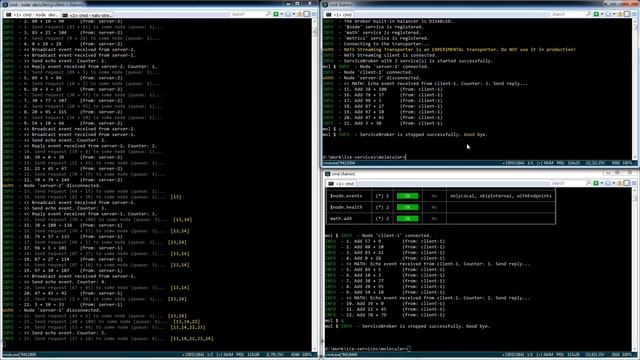Image resolution: width=640 pixels, height=360 pixels.
Task: Expand consoles list dropdown arrow in left window
Action: click(293, 14)
